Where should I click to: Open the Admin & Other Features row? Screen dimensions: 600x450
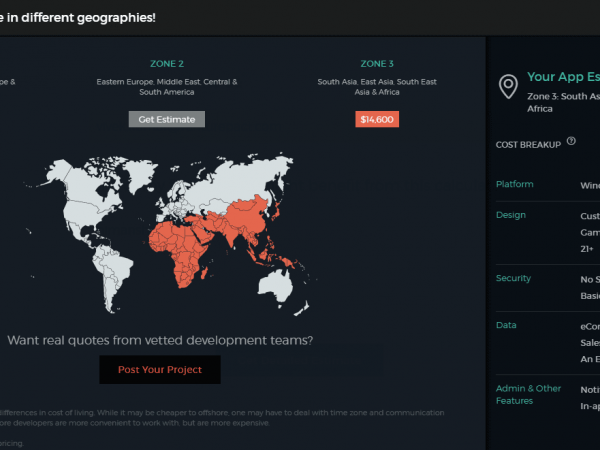(528, 394)
